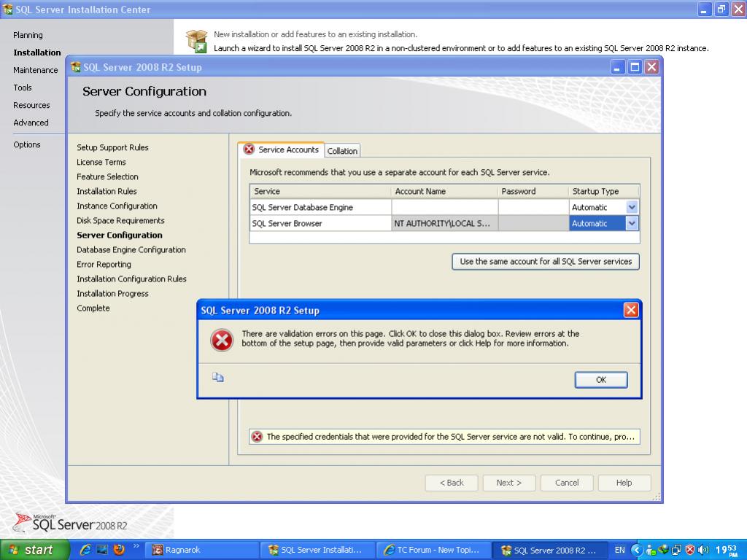
Task: Open Startup Type dropdown for Database Engine
Action: pos(632,207)
